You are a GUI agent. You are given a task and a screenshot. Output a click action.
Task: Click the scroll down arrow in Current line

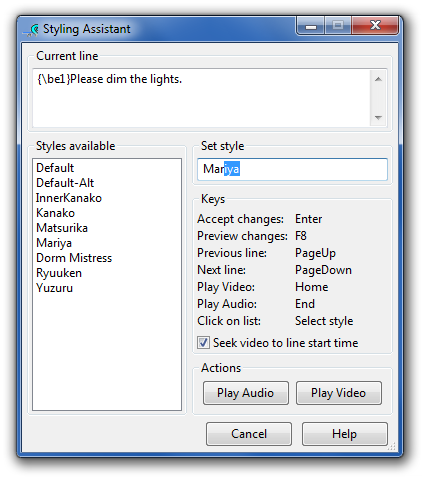378,117
